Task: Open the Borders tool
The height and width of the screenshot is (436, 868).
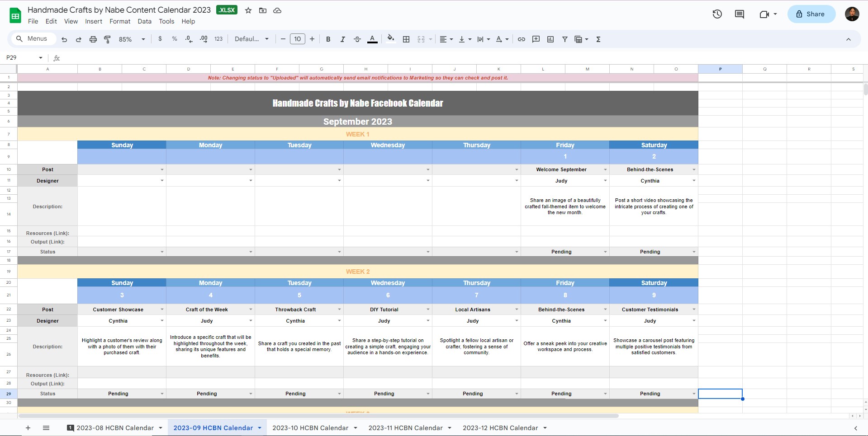Action: pos(406,39)
